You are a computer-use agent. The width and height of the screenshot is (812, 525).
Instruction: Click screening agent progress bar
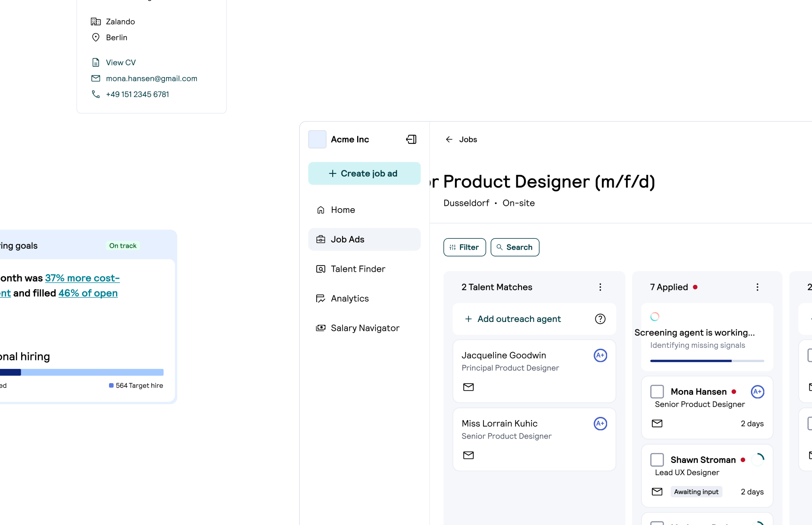(707, 361)
